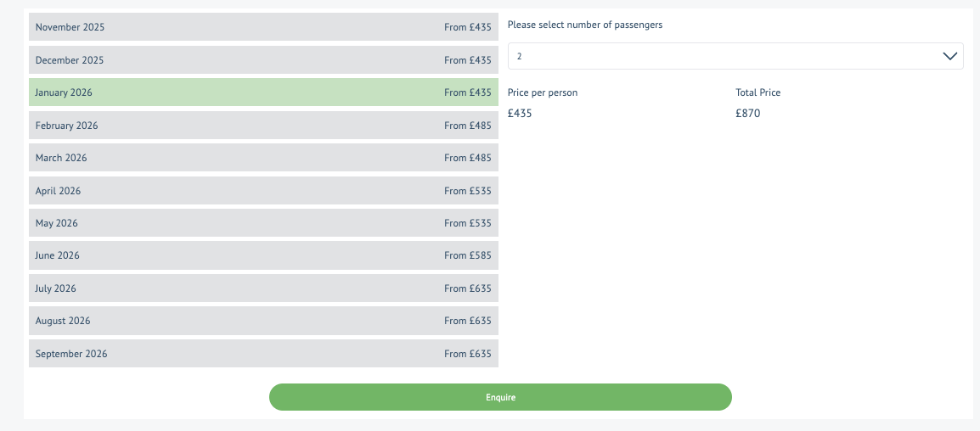This screenshot has width=980, height=431.
Task: Open the number of passengers dropdown
Action: point(735,56)
